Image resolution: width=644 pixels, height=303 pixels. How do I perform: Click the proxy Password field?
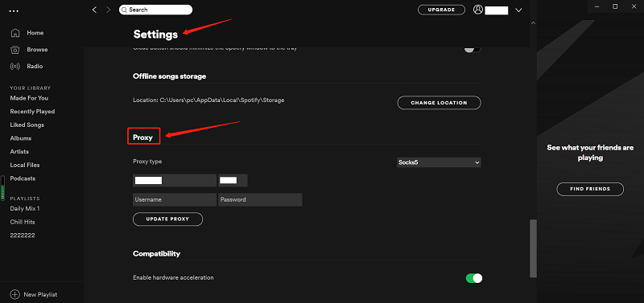pyautogui.click(x=260, y=199)
